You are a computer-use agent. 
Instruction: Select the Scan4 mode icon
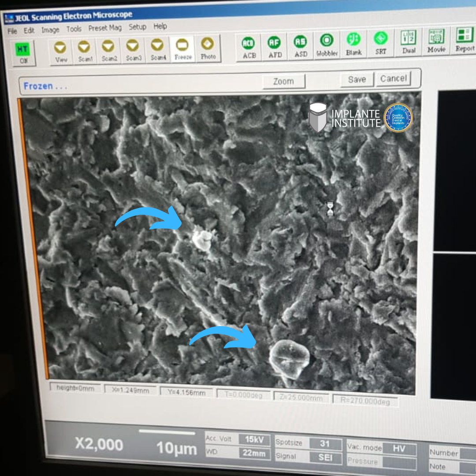click(x=158, y=50)
